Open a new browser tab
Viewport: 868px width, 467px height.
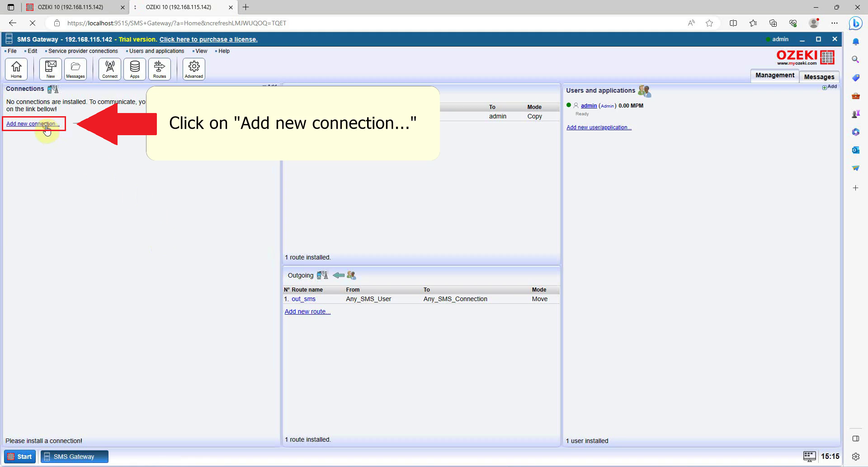246,7
